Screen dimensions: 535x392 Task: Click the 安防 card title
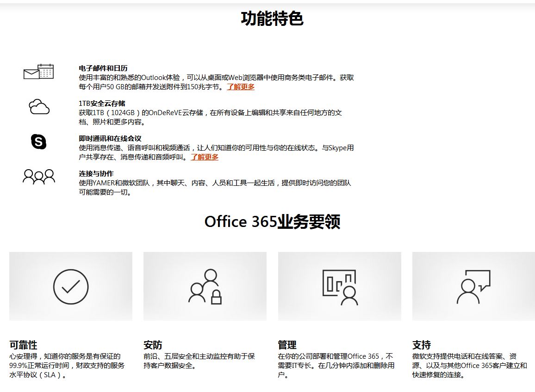coord(153,345)
